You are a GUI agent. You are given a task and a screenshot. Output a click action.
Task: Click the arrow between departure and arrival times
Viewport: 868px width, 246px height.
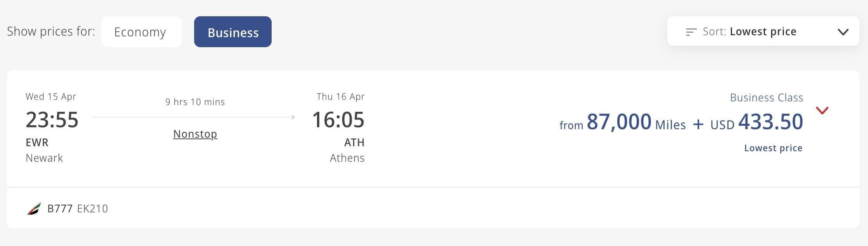(x=194, y=116)
